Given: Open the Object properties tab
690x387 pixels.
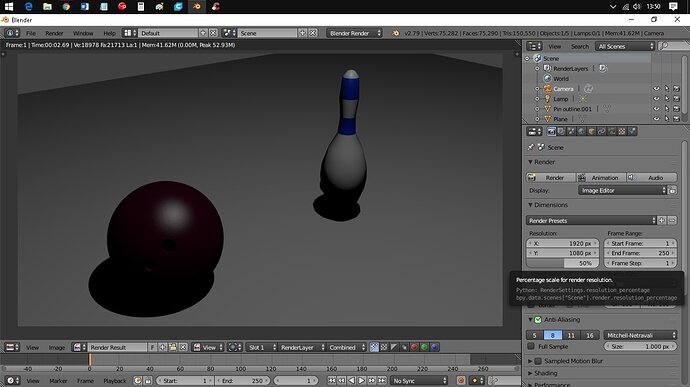Looking at the screenshot, I should point(591,131).
